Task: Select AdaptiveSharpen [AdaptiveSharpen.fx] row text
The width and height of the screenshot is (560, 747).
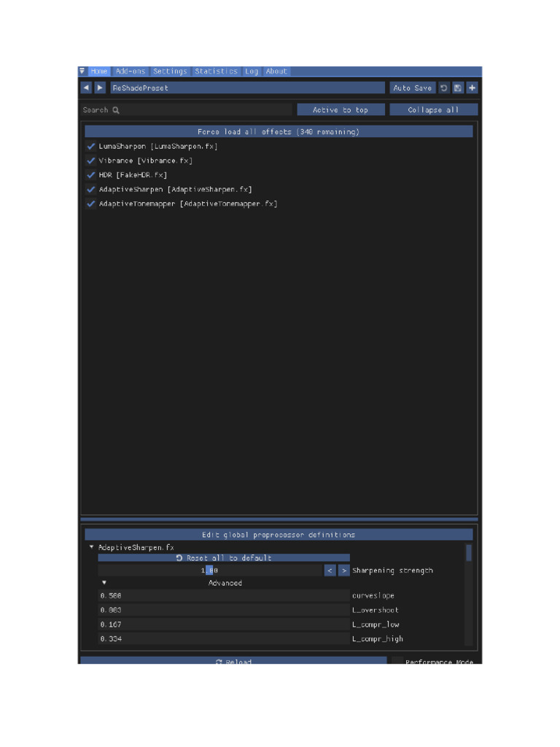Action: tap(175, 189)
